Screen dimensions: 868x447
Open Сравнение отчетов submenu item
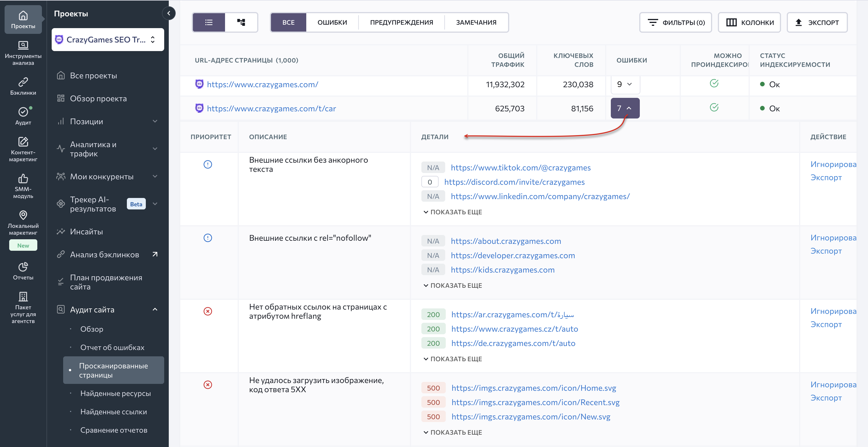114,430
